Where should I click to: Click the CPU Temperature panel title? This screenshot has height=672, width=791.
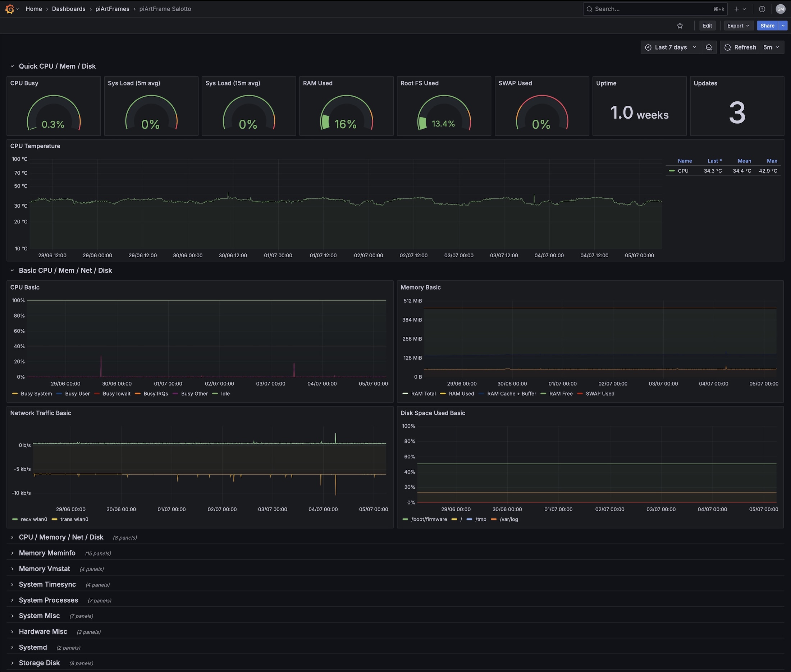pyautogui.click(x=35, y=146)
